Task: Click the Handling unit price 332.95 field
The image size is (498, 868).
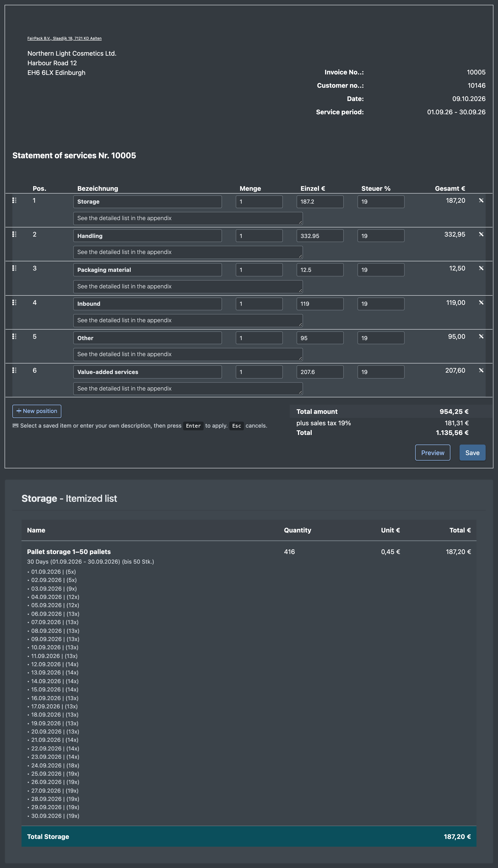Action: pos(320,236)
